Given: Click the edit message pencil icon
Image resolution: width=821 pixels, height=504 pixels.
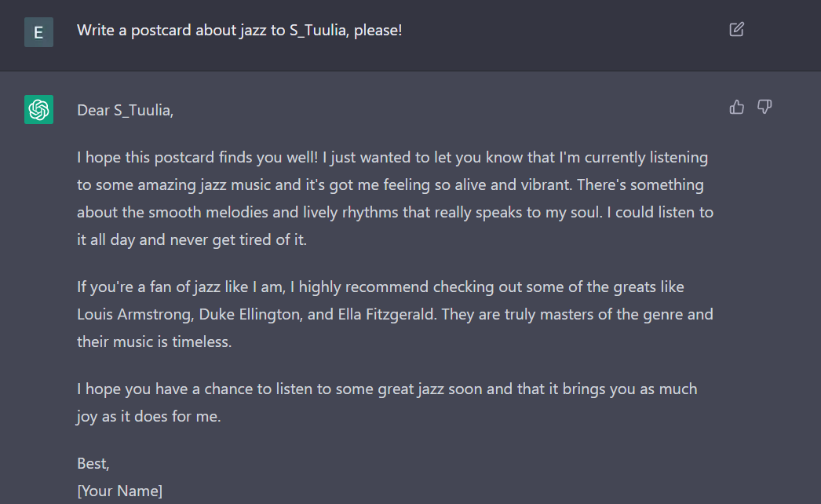Looking at the screenshot, I should click(x=736, y=29).
